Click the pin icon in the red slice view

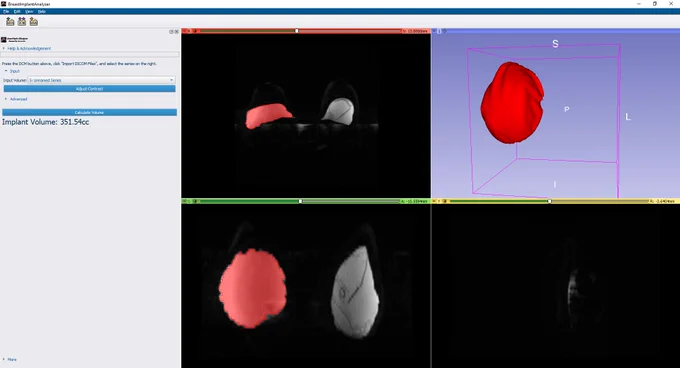(184, 31)
